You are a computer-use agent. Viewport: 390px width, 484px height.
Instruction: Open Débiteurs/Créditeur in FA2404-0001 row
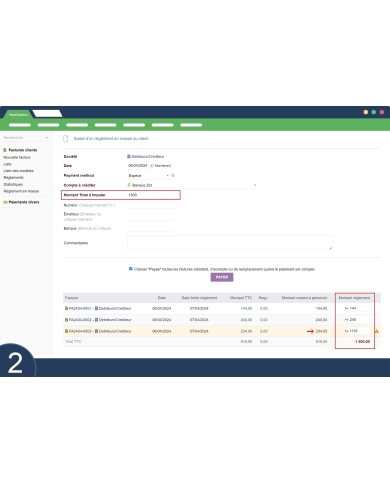(115, 308)
